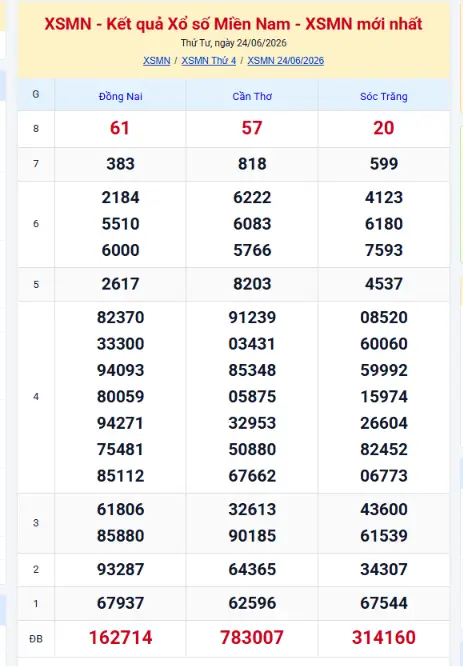Click the date text Thứ Tư 24/06/2026
463x667 pixels.
point(234,43)
